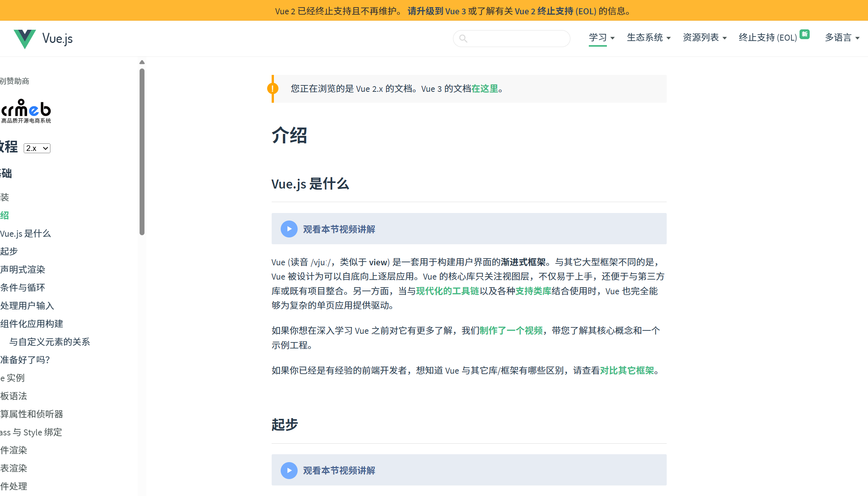868x496 pixels.
Task: Select sidebar item 表渲染
Action: (14, 468)
